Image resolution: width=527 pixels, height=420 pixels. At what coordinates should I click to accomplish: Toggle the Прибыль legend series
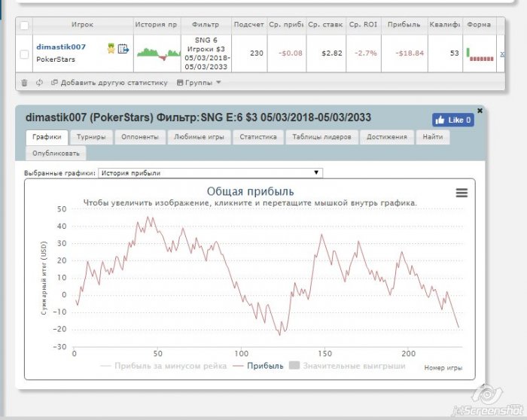pos(258,366)
